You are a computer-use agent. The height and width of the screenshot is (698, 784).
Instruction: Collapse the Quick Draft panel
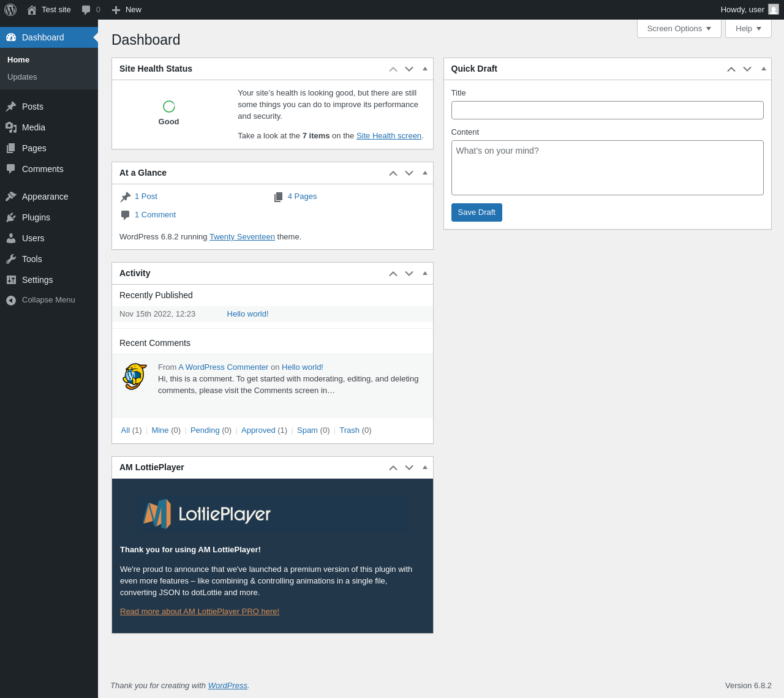pyautogui.click(x=764, y=69)
